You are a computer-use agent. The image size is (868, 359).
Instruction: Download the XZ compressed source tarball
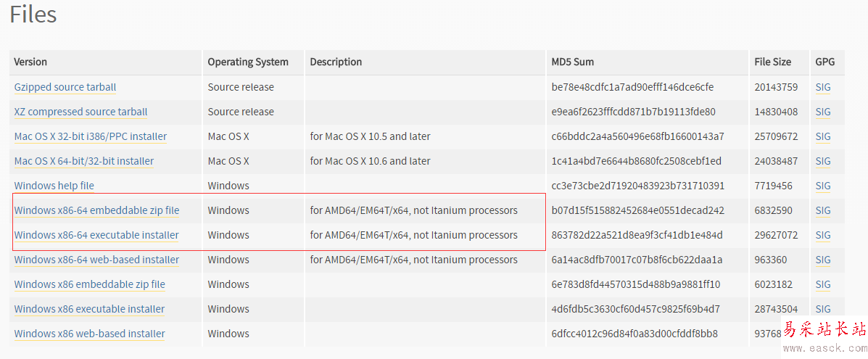(x=80, y=112)
